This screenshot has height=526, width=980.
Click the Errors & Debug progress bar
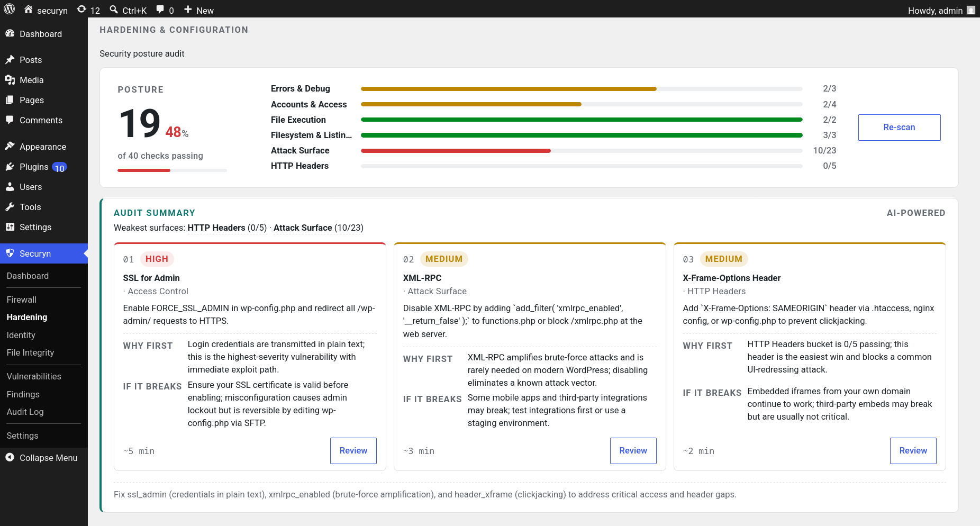coord(582,89)
